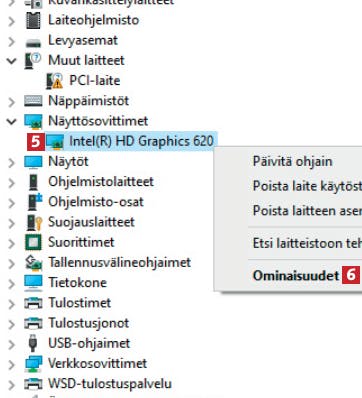Click the PCI-laite warning device icon

click(x=54, y=81)
